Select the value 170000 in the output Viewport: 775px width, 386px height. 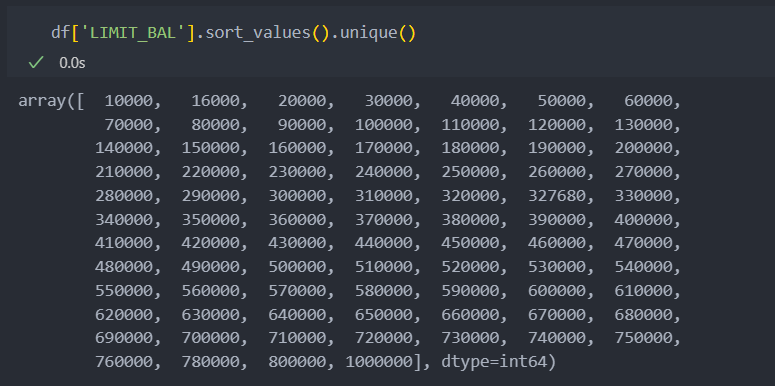pos(384,148)
